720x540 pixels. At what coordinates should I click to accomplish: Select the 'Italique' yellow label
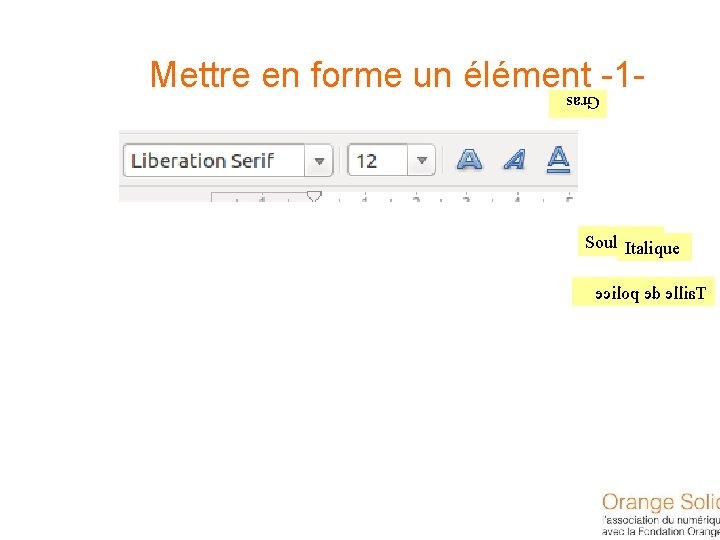[654, 248]
